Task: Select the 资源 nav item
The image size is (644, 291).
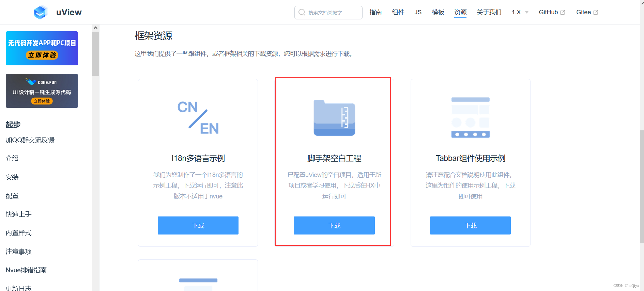Action: coord(460,12)
